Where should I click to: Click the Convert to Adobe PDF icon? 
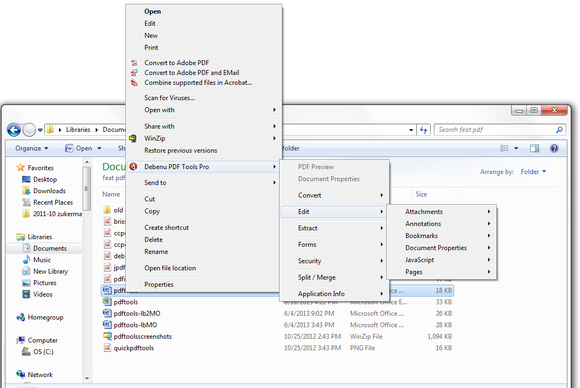pyautogui.click(x=134, y=63)
